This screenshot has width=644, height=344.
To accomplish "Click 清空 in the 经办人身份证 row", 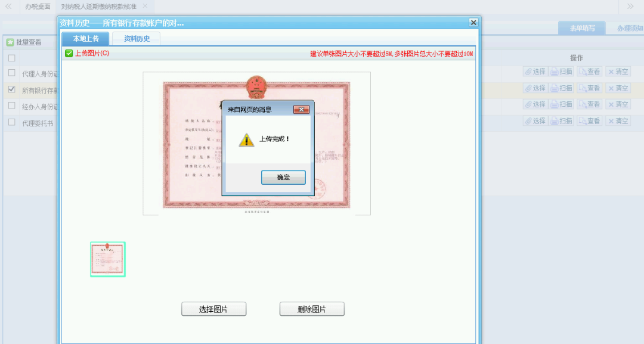I will (618, 105).
